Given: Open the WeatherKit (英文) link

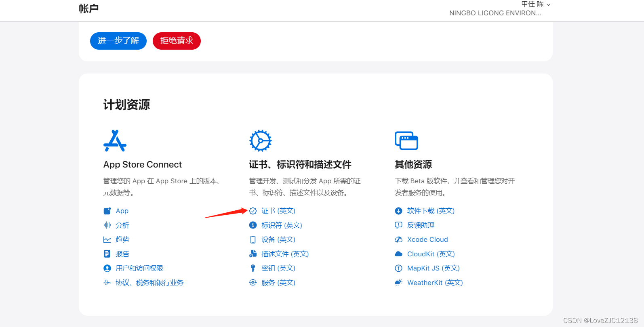Looking at the screenshot, I should click(435, 283).
